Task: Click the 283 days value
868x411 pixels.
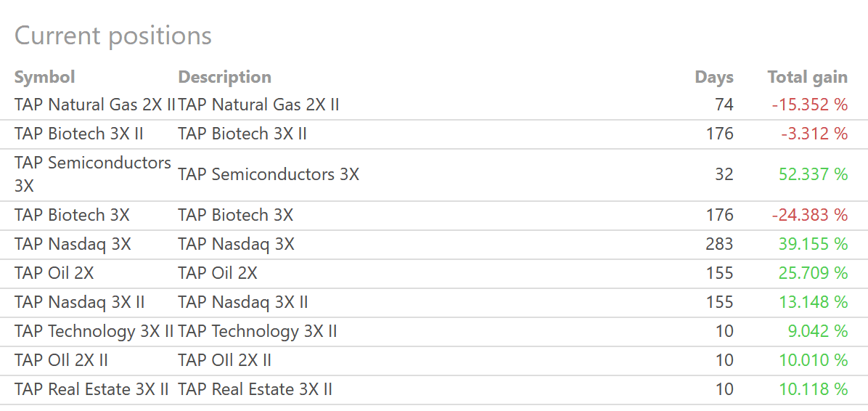Action: (720, 244)
